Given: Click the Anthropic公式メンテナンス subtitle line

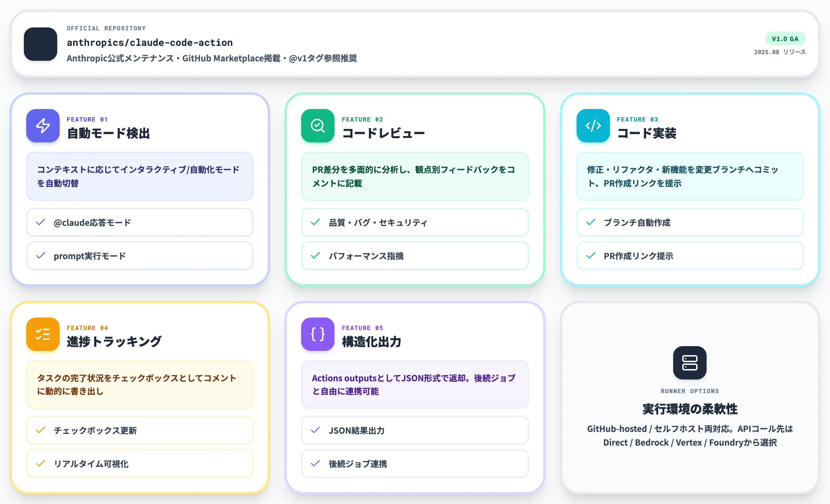Looking at the screenshot, I should point(212,58).
